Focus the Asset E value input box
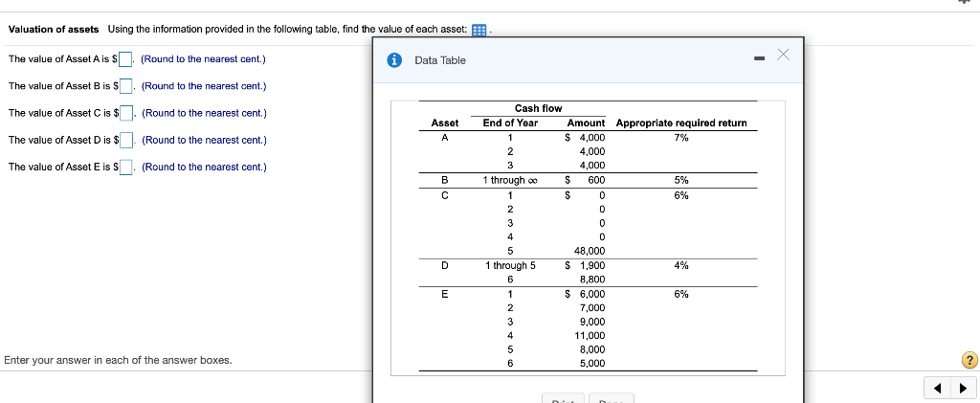980x403 pixels. 126,168
